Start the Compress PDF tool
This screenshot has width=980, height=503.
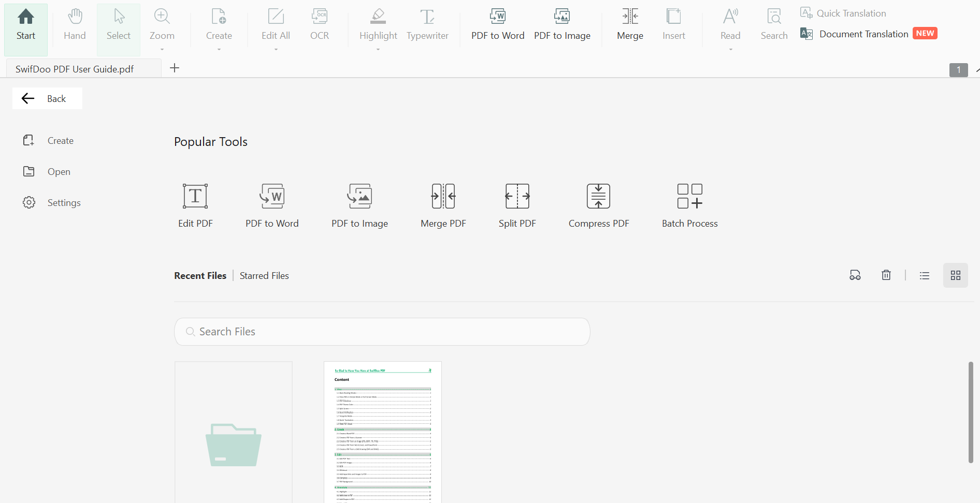(598, 204)
